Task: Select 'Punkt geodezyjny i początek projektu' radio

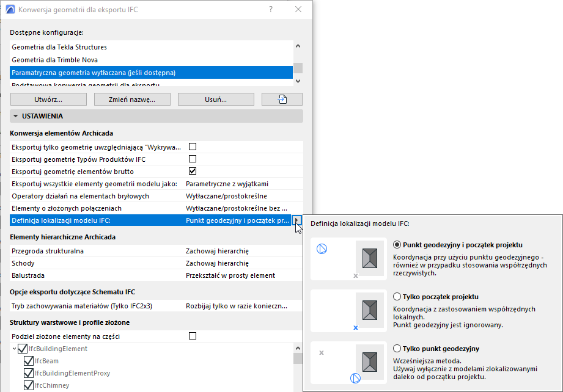Action: 397,245
